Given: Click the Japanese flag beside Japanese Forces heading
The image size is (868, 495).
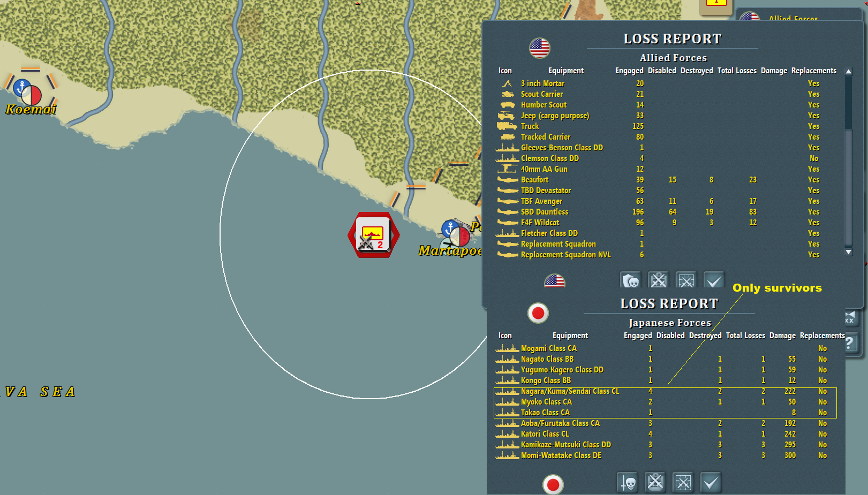Looking at the screenshot, I should click(538, 313).
